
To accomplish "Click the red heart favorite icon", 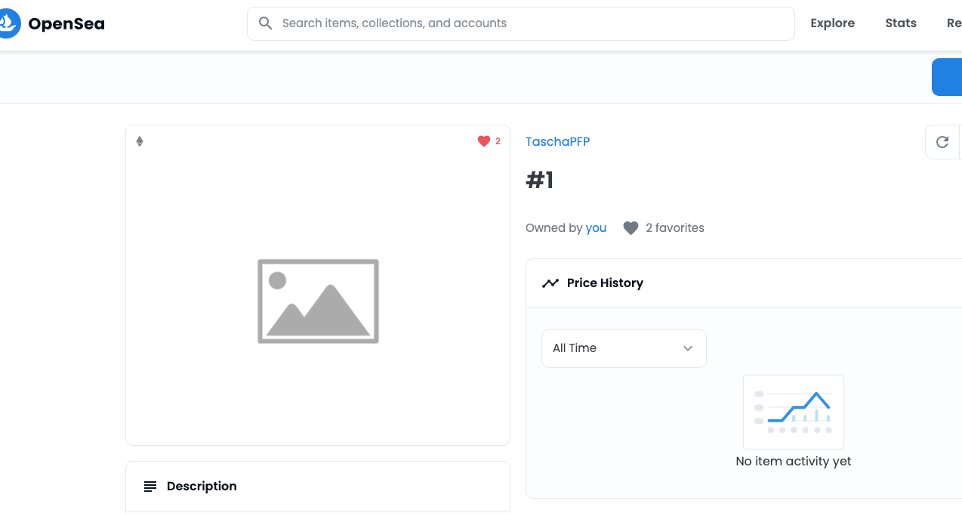I will (483, 141).
